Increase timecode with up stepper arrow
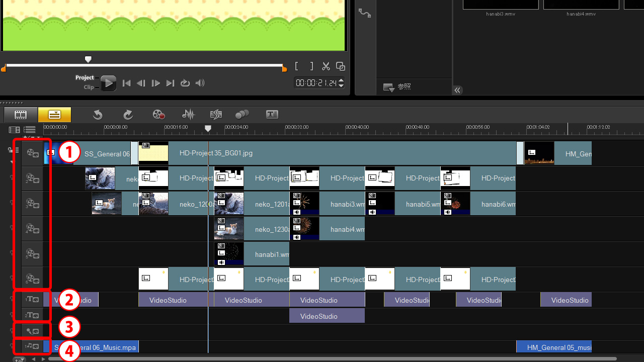Screen dimensions: 644x362 (341, 80)
